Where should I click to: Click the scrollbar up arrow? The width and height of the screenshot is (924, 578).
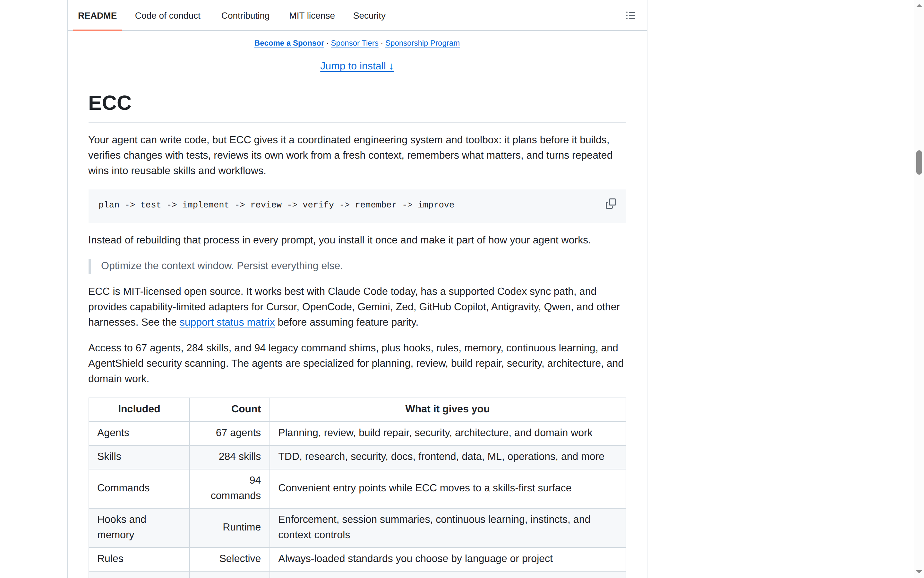919,6
